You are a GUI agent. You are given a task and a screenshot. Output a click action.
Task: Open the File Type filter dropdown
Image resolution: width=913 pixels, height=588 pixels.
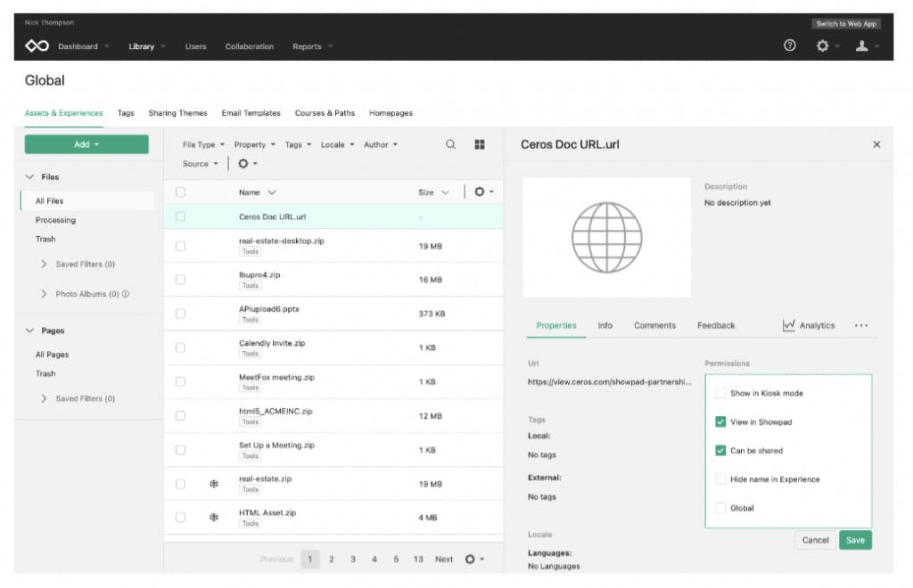(203, 144)
